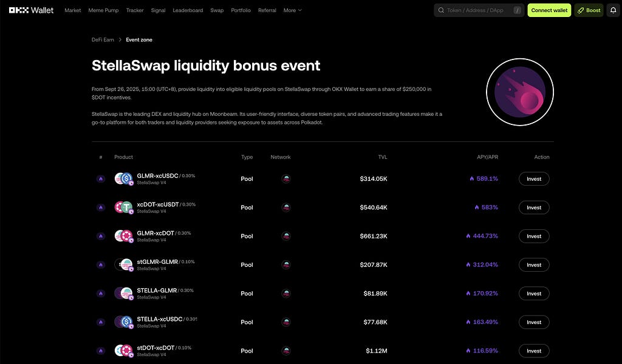Go back to DeFi Earn breadcrumb
622x364 pixels.
[103, 39]
